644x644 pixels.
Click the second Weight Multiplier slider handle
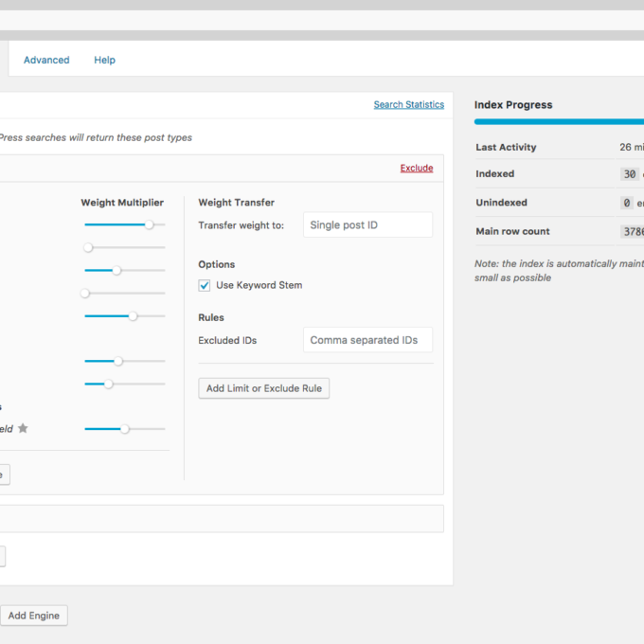[x=88, y=247]
